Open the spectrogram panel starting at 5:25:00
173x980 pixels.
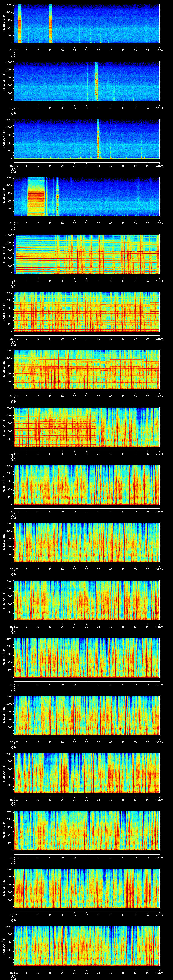(x=87, y=197)
